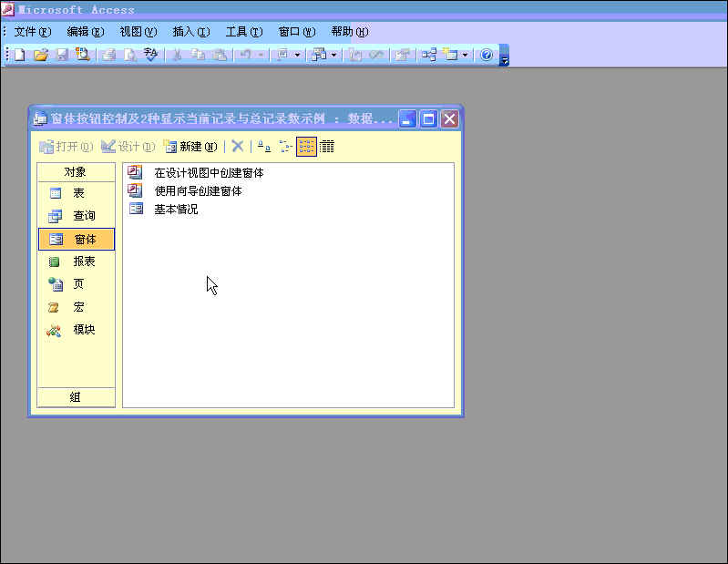Open the 工具 menu
This screenshot has width=728, height=564.
point(243,32)
